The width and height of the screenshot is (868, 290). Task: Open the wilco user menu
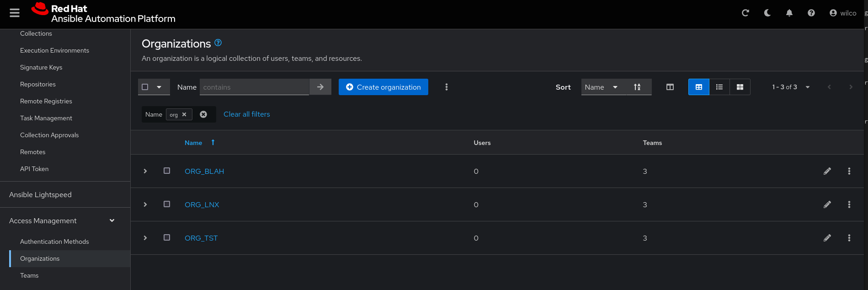843,13
